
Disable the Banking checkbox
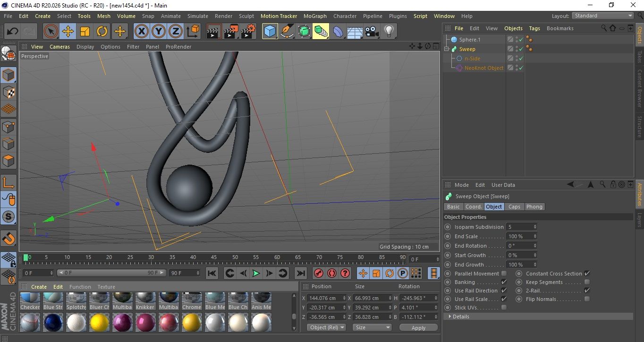504,282
